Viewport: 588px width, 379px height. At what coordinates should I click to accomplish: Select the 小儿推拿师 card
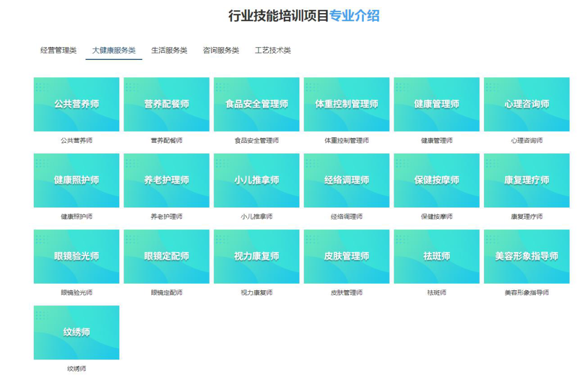click(256, 180)
